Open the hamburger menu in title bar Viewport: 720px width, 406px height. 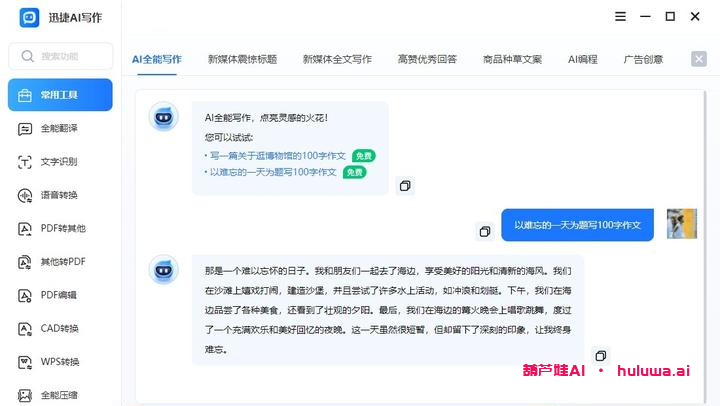[x=620, y=17]
